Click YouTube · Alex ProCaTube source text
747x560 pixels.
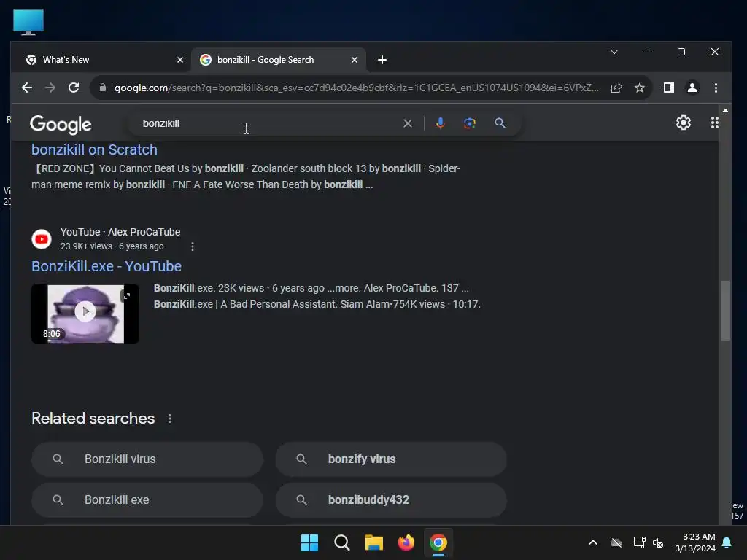(120, 232)
